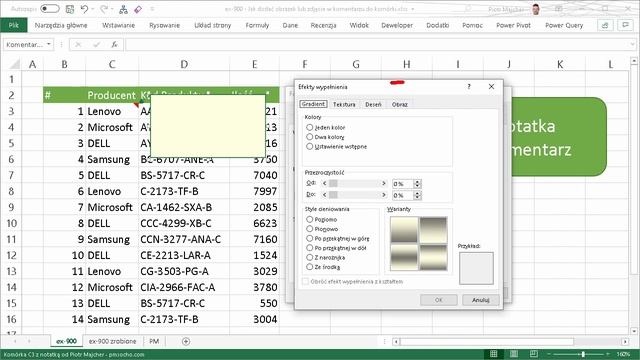Open the Power Query tab
The height and width of the screenshot is (360, 640).
coord(564,25)
